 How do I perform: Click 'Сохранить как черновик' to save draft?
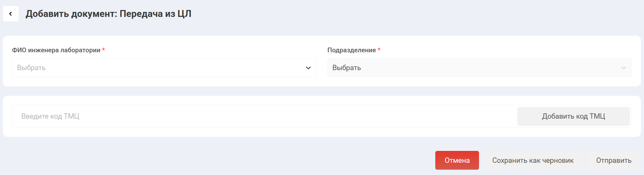[x=533, y=160]
